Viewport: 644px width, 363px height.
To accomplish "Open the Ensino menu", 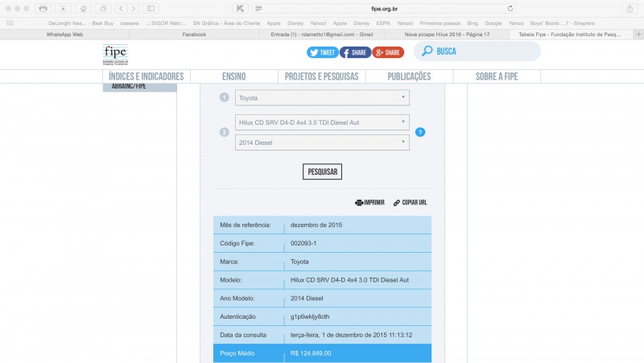I will (x=233, y=76).
